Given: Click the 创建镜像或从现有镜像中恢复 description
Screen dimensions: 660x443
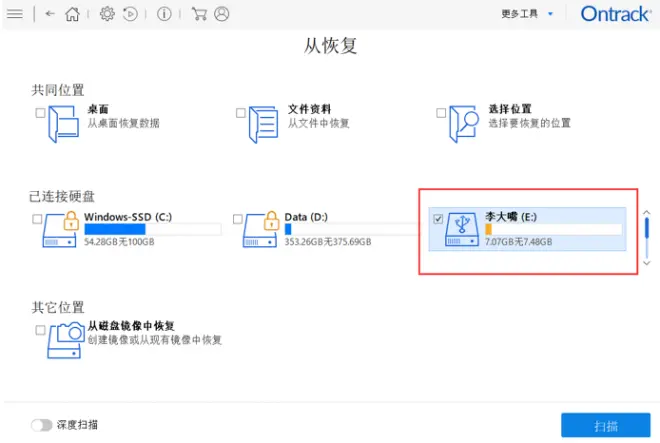Looking at the screenshot, I should coord(154,340).
